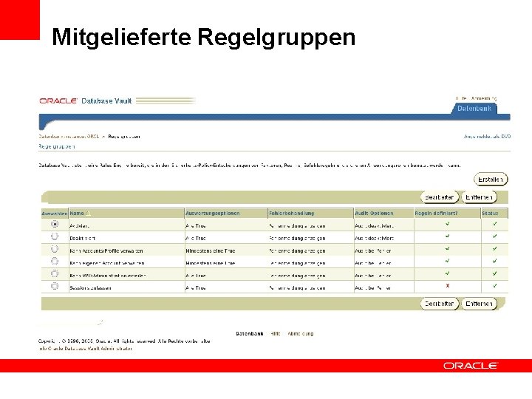Choose radio button for Kann Accounts/Profile verwalten
The image size is (532, 399).
(55, 249)
